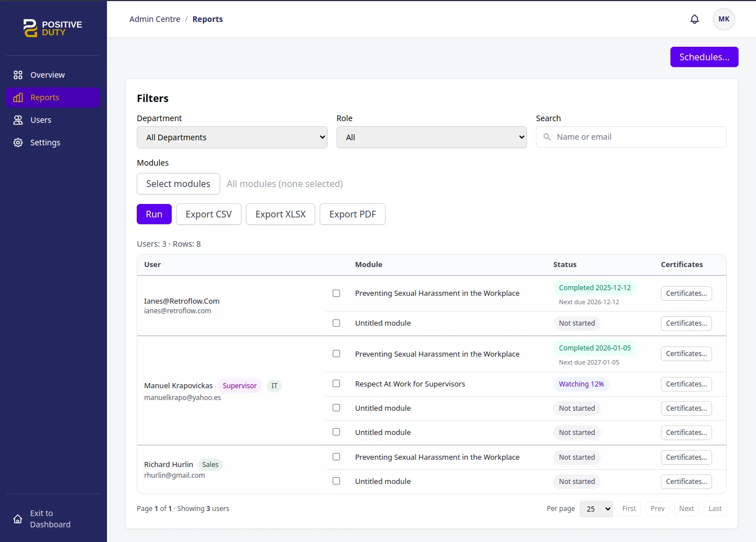756x542 pixels.
Task: Open the Role filter dropdown
Action: click(x=431, y=137)
